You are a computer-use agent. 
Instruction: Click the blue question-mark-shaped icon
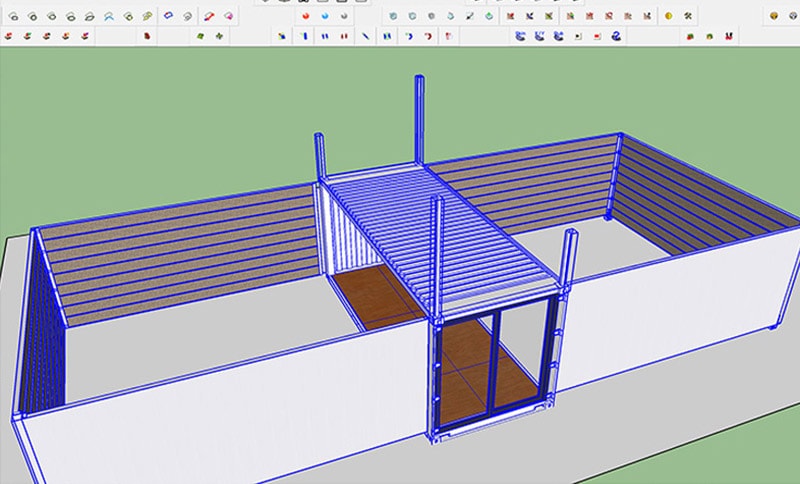617,36
